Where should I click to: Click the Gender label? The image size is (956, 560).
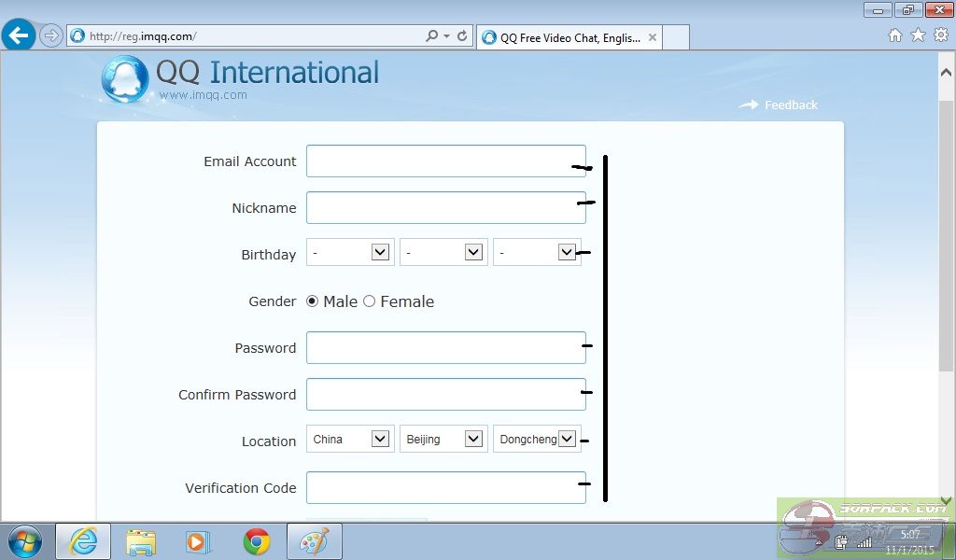[272, 301]
